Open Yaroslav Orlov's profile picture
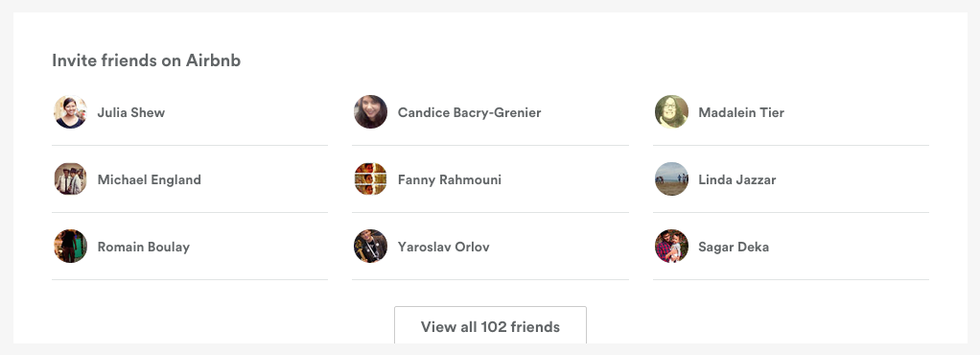980x355 pixels. click(371, 246)
